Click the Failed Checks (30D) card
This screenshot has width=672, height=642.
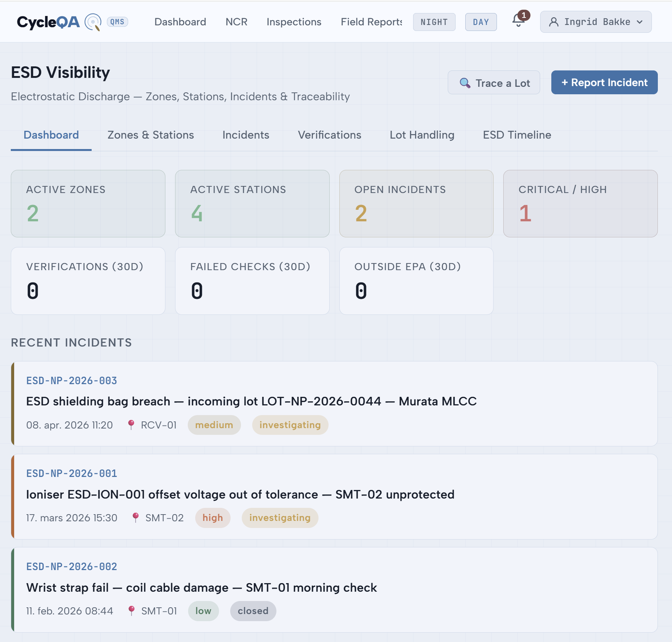click(252, 281)
